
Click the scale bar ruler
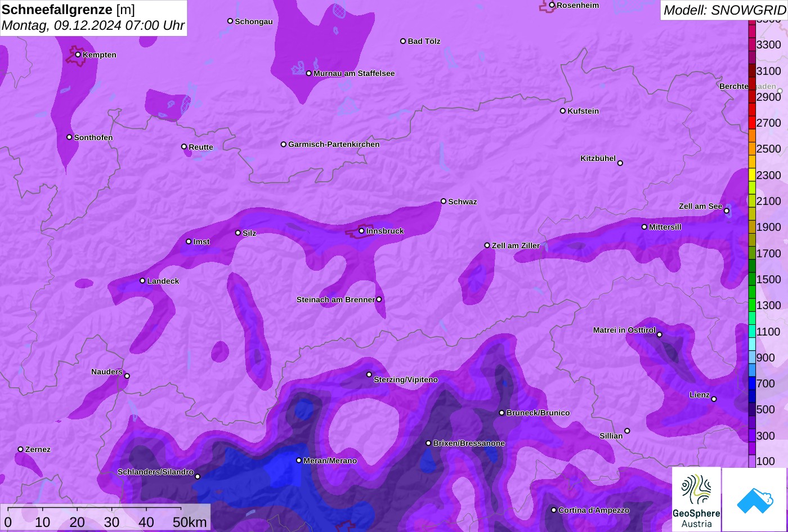[x=94, y=509]
